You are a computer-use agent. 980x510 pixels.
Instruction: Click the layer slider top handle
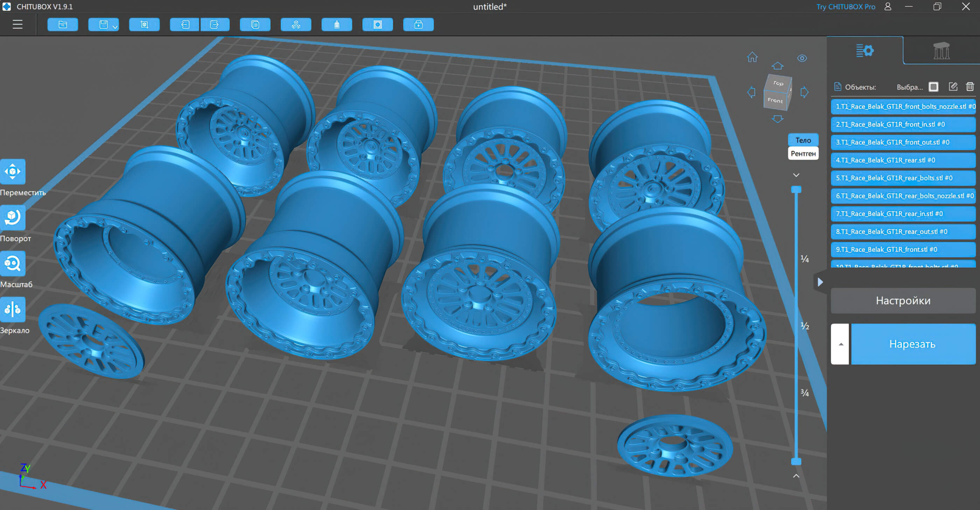[796, 189]
